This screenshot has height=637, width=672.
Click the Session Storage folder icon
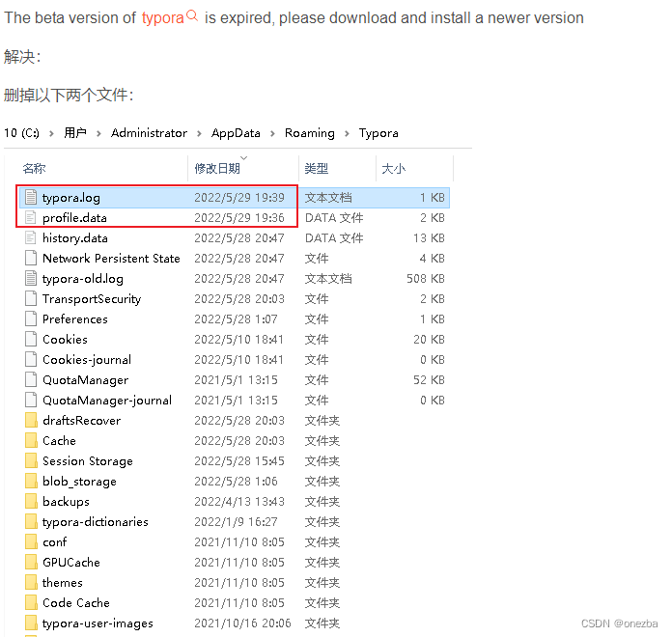pos(31,461)
